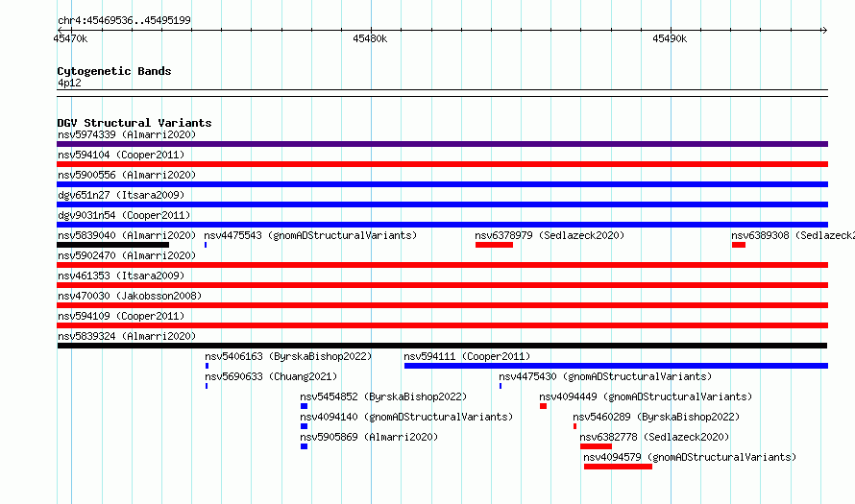Click the red nsv461353 variant bar
Viewport: 855px width, 504px height.
442,285
